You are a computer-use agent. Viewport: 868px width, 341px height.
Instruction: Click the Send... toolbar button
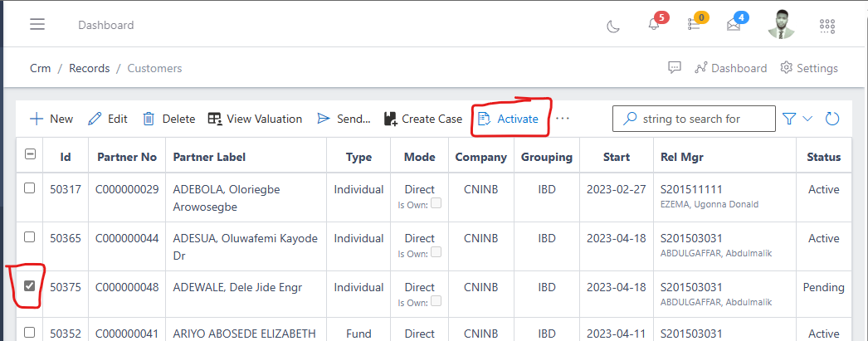344,119
